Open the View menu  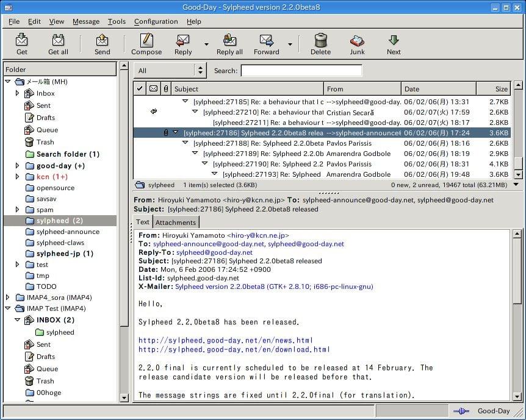pos(56,21)
